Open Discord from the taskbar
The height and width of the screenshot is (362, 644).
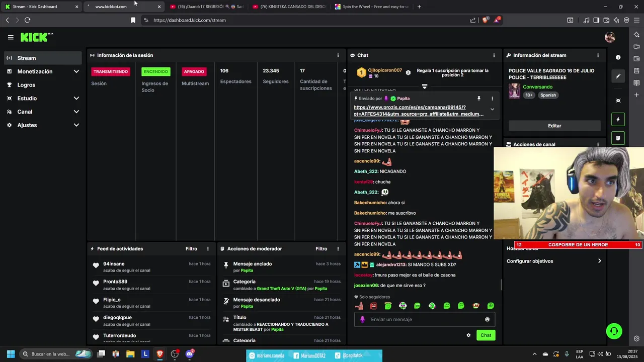click(189, 354)
